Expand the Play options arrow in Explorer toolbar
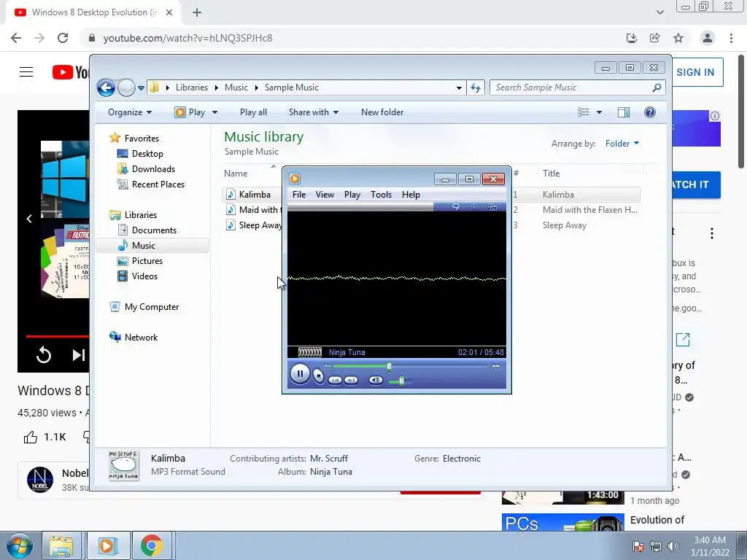Screen dimensions: 747x560 [x=215, y=112]
